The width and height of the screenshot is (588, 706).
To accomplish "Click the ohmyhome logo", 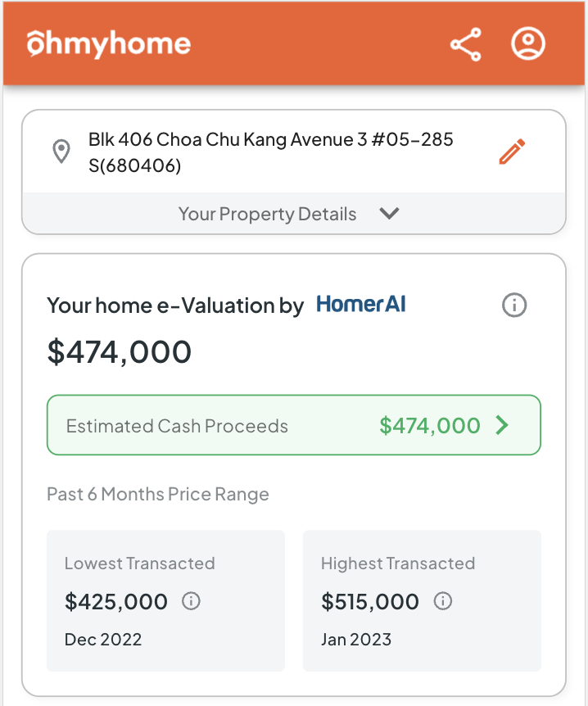I will pyautogui.click(x=109, y=44).
